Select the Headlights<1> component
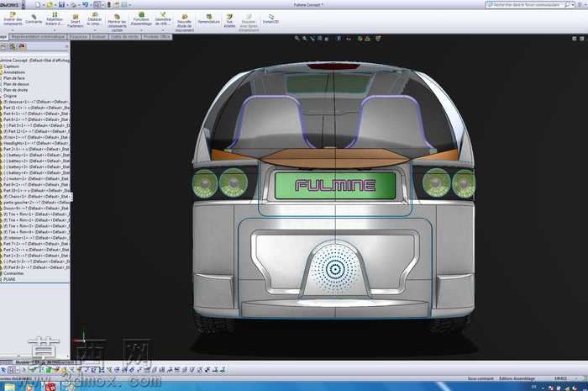588x391 pixels. point(35,143)
